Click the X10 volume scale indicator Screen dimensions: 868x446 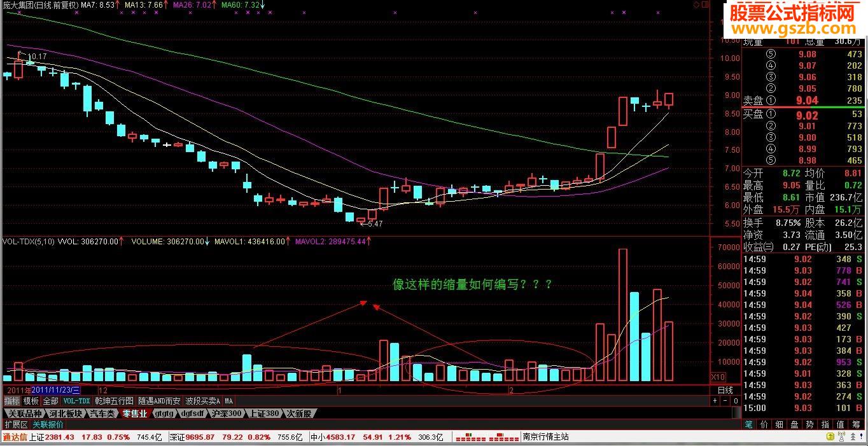point(718,377)
